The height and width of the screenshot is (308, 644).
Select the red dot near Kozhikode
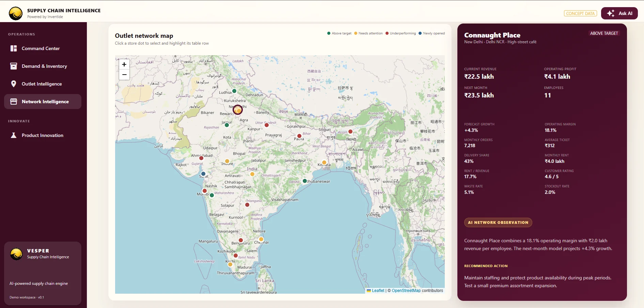click(x=235, y=255)
